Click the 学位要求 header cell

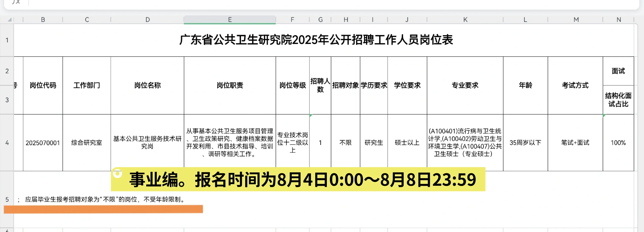(407, 85)
